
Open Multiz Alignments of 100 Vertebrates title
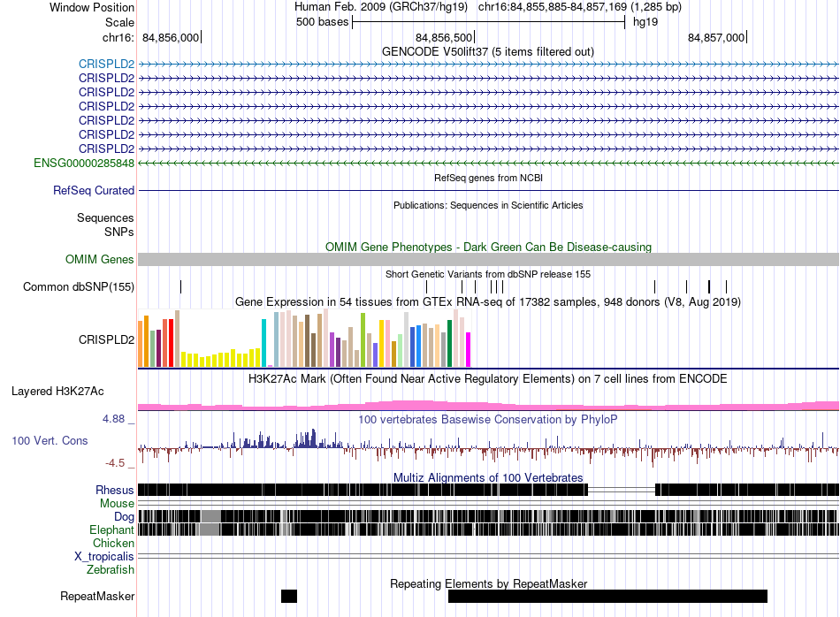click(488, 477)
